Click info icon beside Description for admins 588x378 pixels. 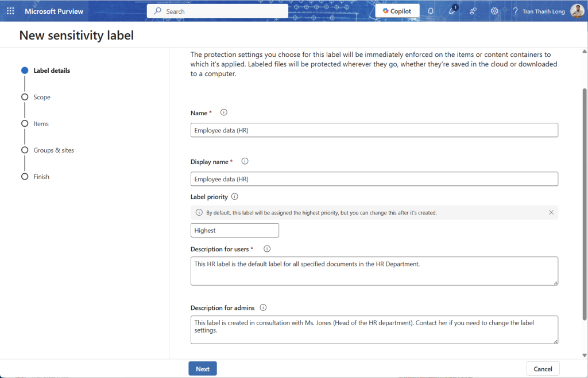(263, 307)
